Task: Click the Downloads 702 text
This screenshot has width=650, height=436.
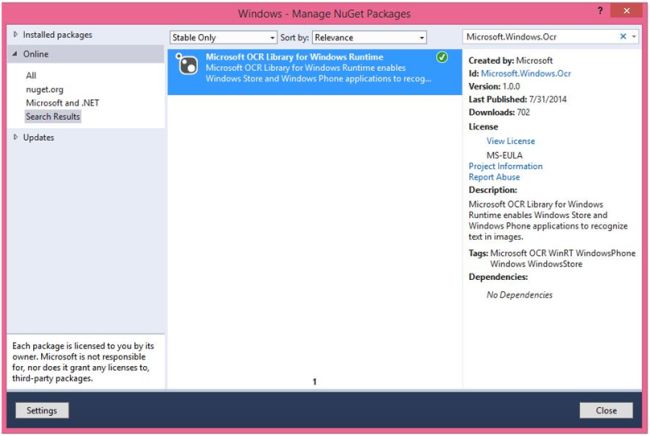Action: pos(499,112)
